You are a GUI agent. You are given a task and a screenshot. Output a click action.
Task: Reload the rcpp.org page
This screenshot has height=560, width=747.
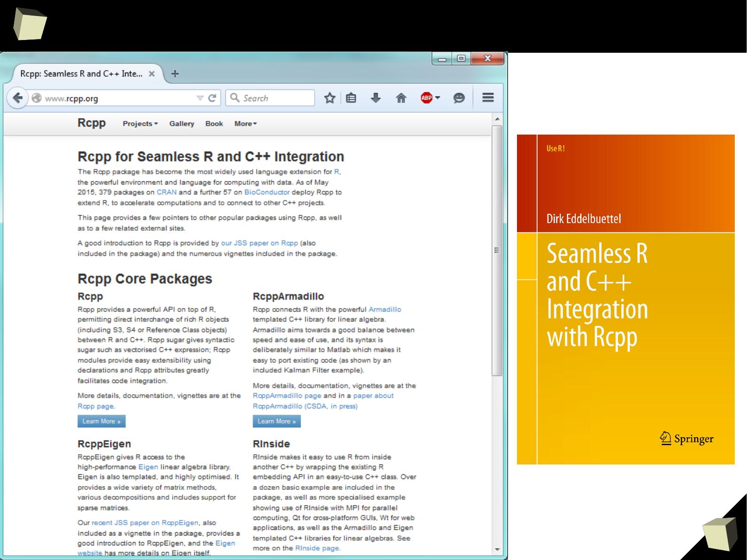click(x=212, y=98)
